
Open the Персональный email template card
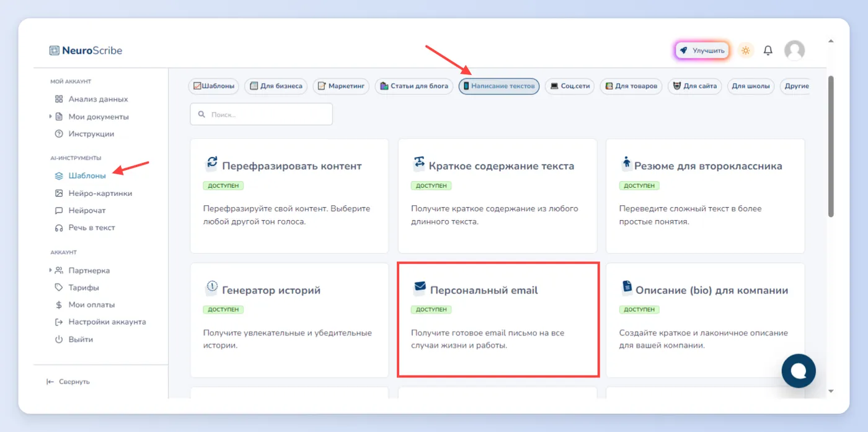(498, 319)
